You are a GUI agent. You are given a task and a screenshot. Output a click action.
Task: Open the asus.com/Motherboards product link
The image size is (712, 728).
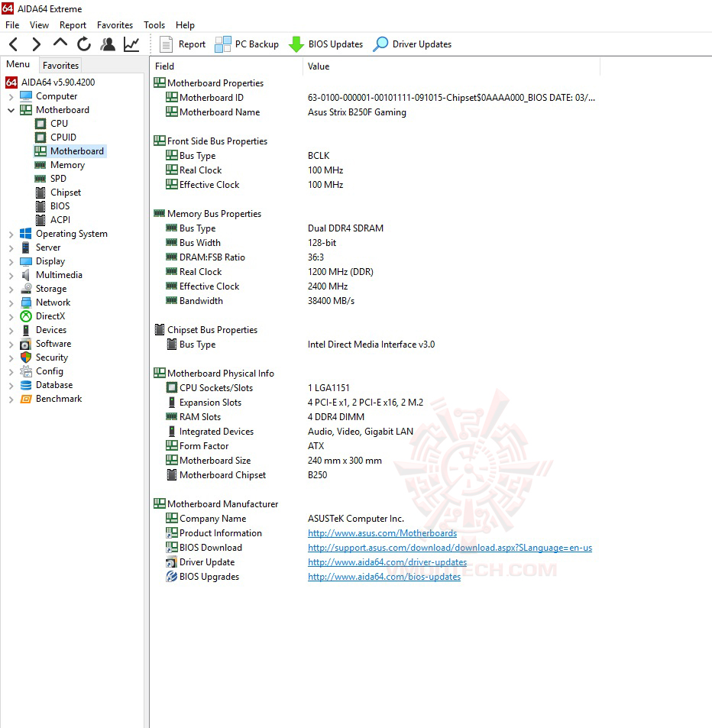pos(382,533)
